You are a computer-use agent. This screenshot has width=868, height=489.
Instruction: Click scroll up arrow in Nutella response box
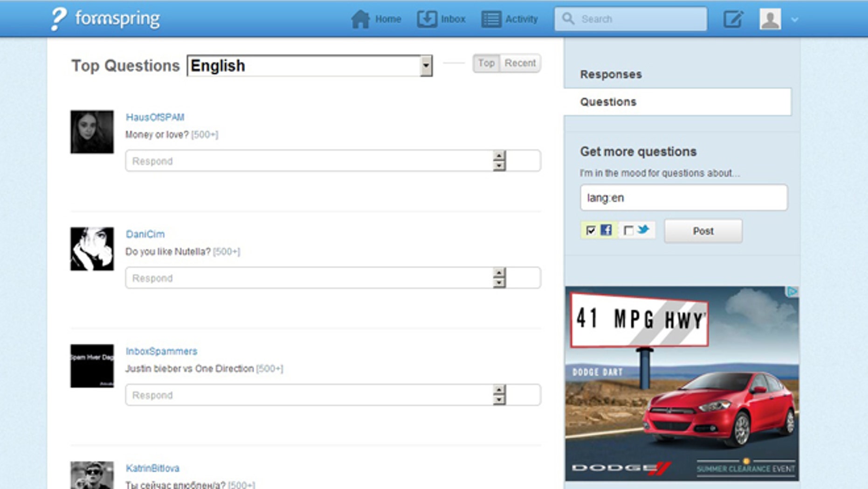pos(499,273)
